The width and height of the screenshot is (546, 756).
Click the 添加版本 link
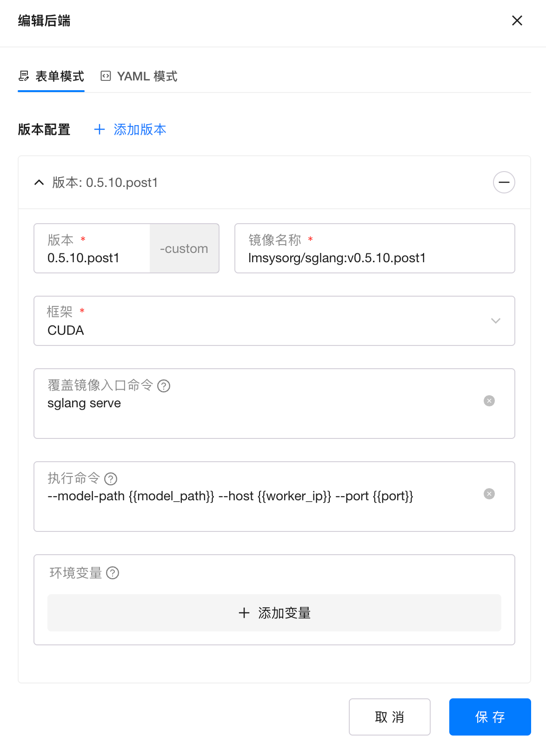[140, 129]
